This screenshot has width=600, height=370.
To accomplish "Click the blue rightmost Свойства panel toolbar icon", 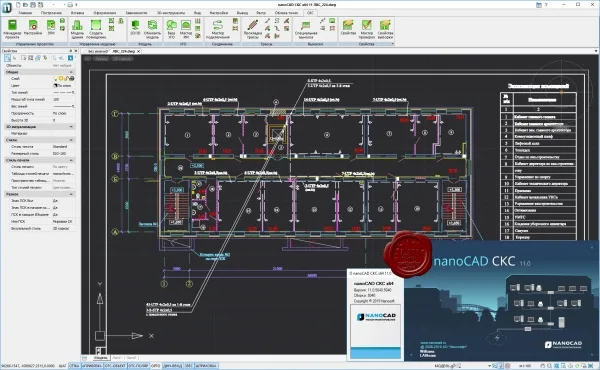I will 70,58.
